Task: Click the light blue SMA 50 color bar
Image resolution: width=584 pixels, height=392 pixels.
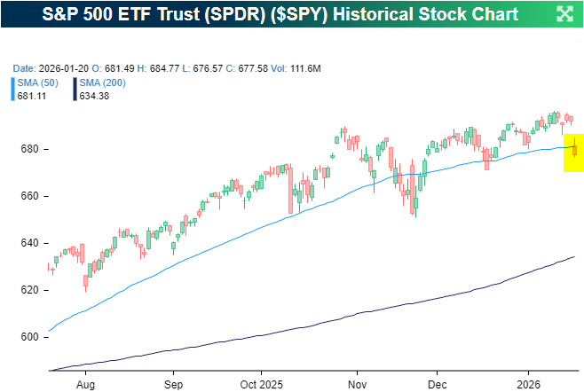Action: 11,89
